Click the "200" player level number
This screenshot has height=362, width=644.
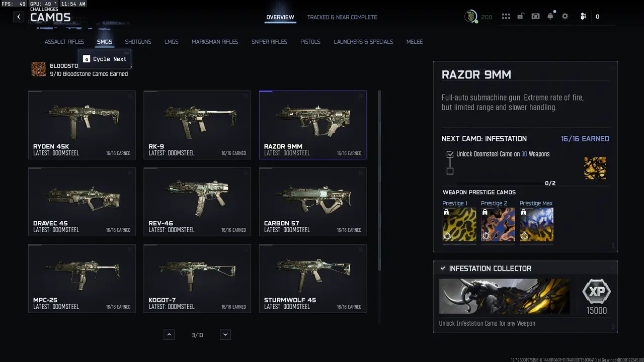[487, 17]
